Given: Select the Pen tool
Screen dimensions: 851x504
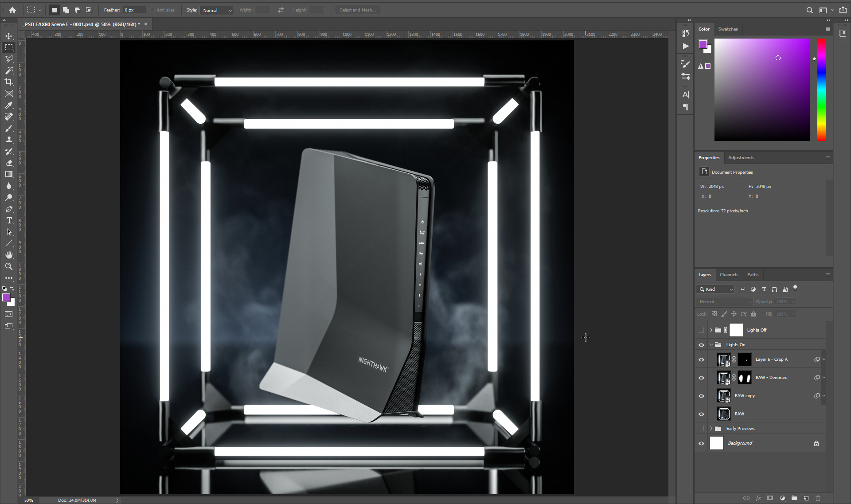Looking at the screenshot, I should 9,209.
